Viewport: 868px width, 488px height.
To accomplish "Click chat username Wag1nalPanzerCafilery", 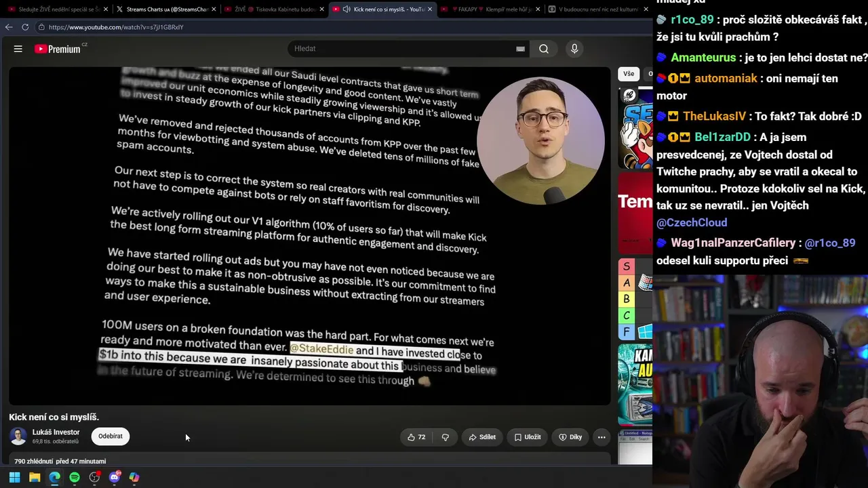I will 733,243.
